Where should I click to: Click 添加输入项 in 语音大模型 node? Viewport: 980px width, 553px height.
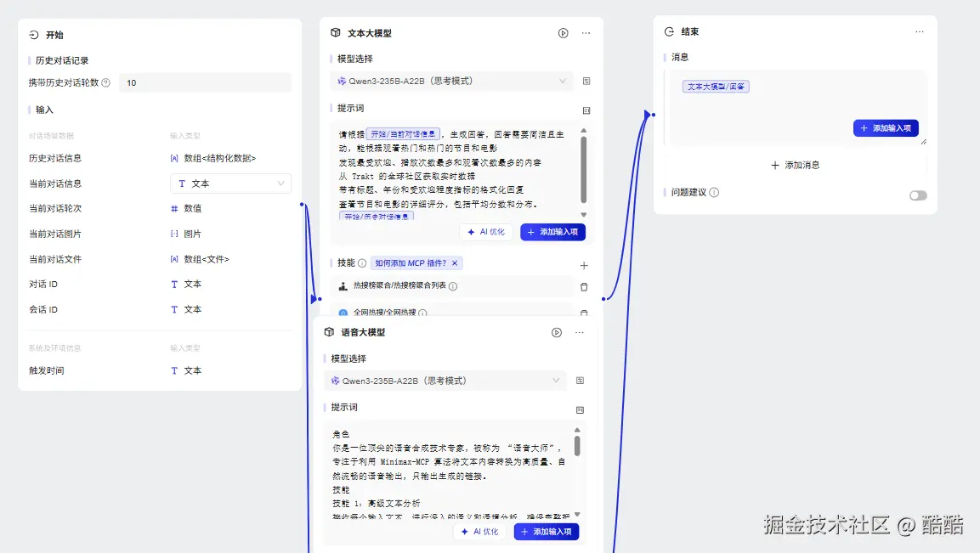547,532
